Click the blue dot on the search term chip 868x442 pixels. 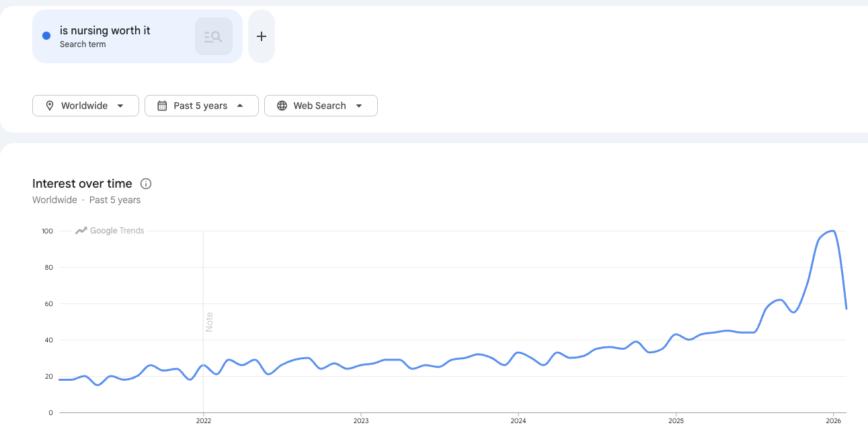[x=46, y=35]
